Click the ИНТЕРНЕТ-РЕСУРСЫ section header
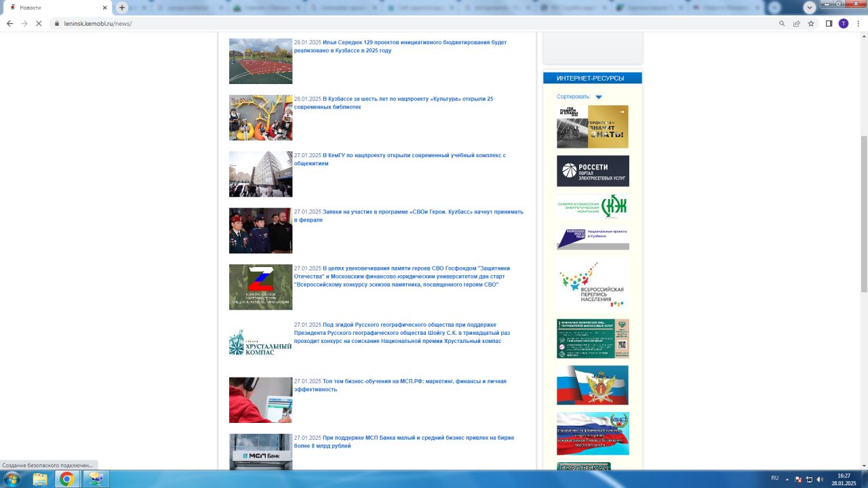 point(593,78)
